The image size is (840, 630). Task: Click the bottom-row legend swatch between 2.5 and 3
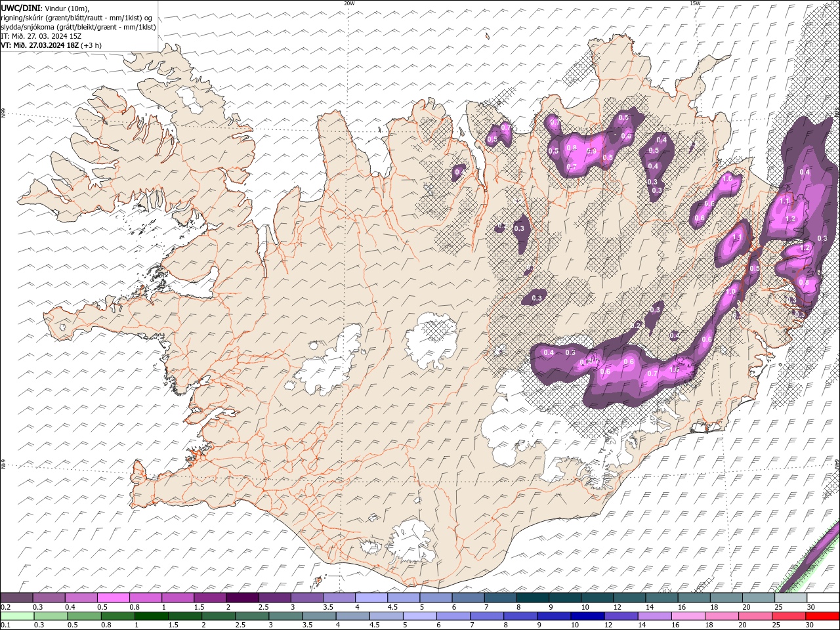point(252,616)
